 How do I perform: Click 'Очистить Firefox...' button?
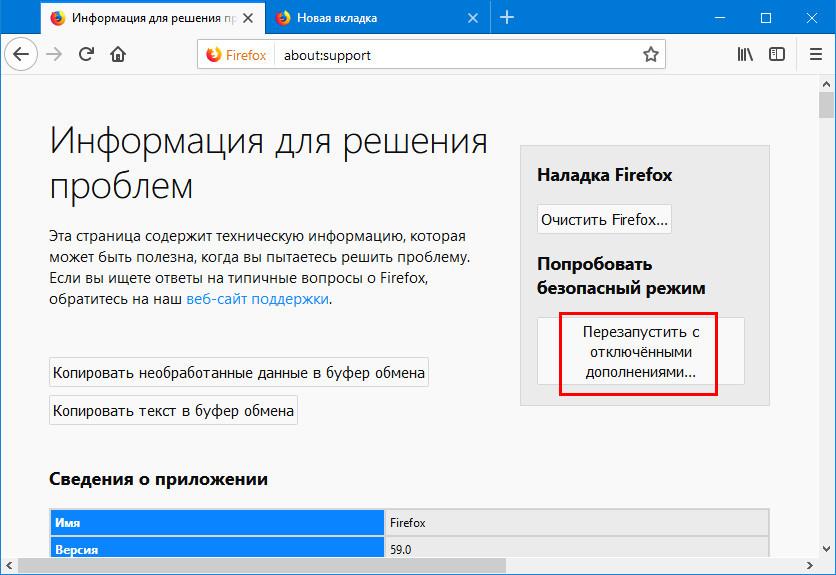click(x=604, y=219)
